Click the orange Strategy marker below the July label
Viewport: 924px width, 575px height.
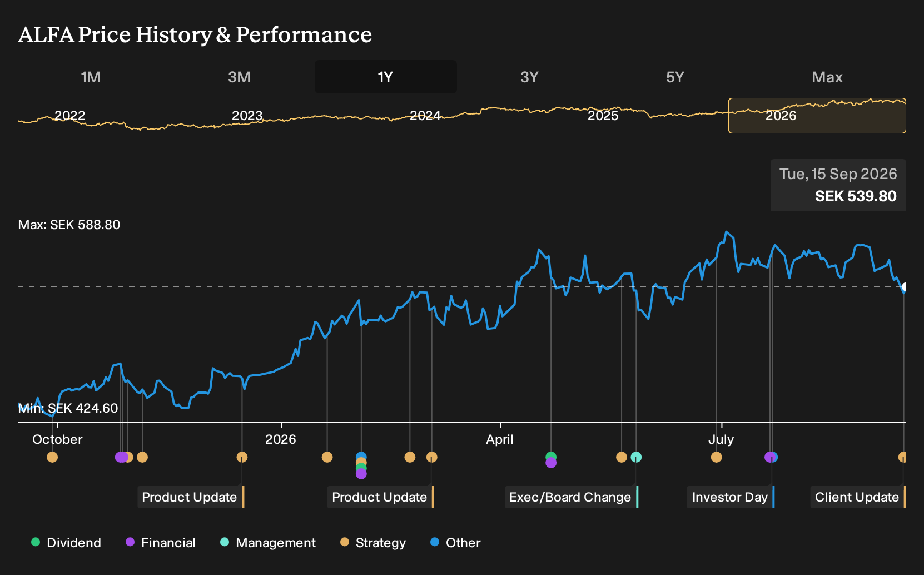pos(716,457)
